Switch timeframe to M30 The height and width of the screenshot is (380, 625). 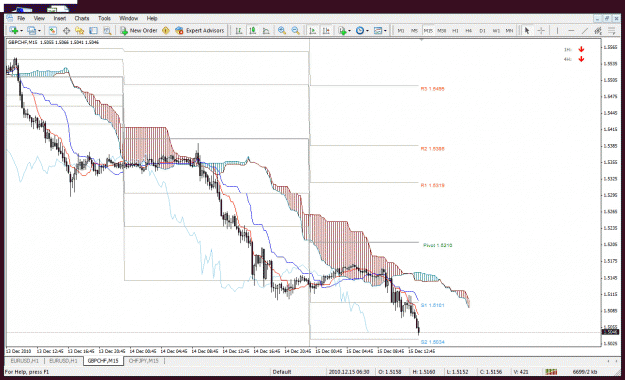442,31
